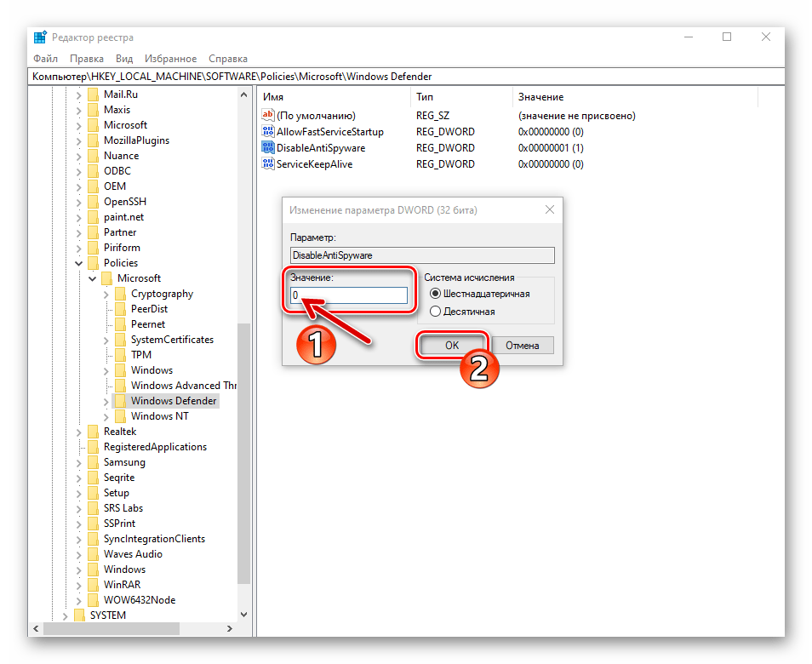Click the tree scrollbar down arrow

click(x=243, y=615)
